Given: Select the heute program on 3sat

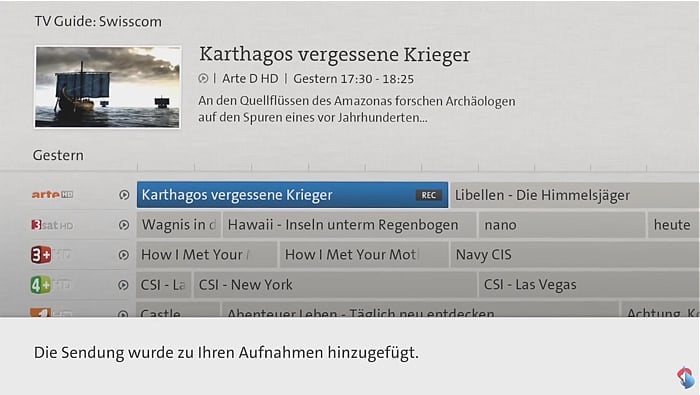Looking at the screenshot, I should pos(674,225).
